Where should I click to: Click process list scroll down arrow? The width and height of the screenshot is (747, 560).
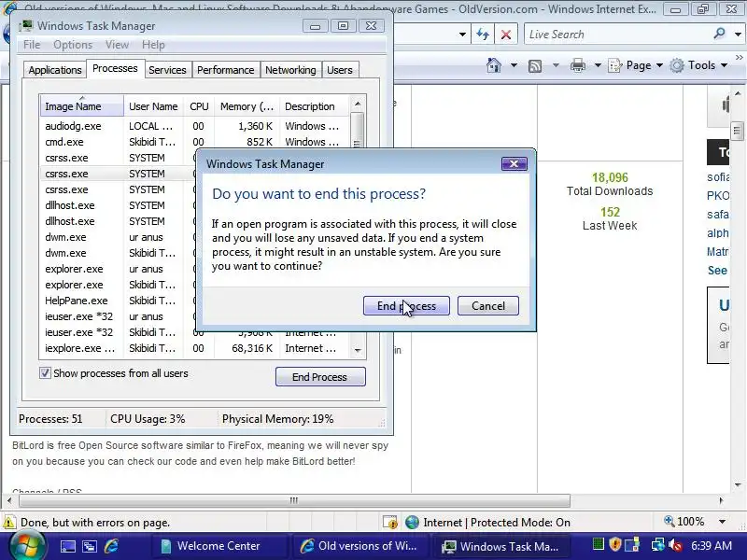358,351
